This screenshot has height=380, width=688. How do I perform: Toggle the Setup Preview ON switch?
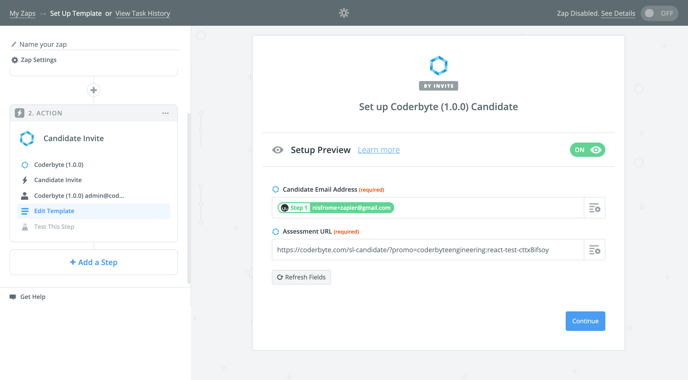(587, 150)
